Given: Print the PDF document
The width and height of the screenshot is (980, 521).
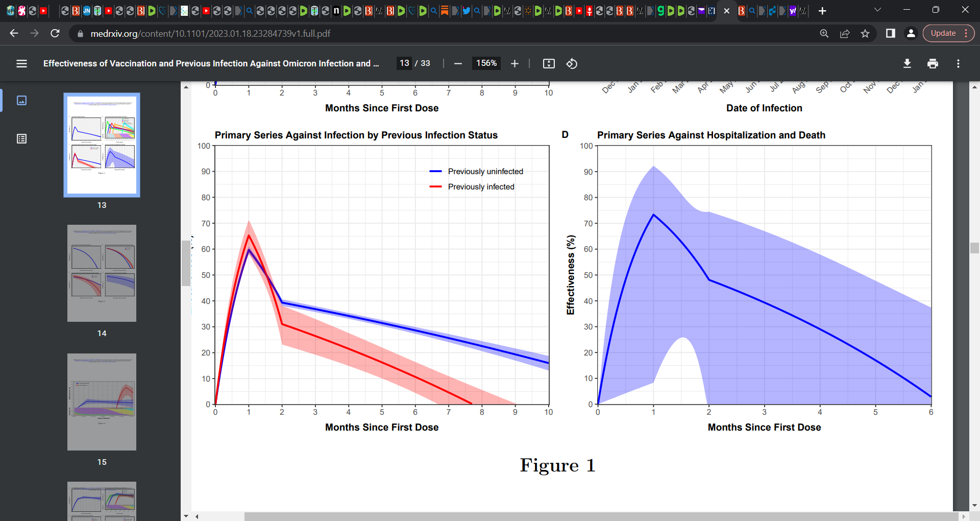Looking at the screenshot, I should click(933, 63).
